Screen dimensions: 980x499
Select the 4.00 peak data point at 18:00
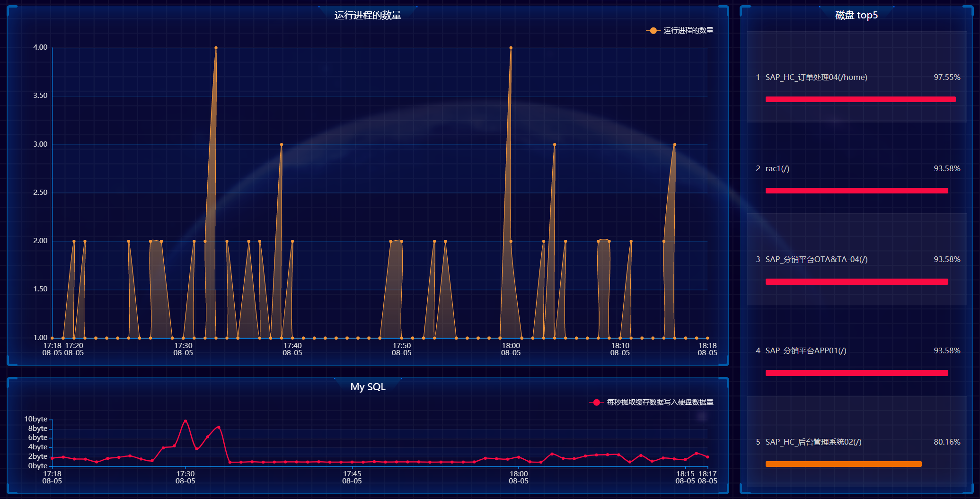point(511,48)
